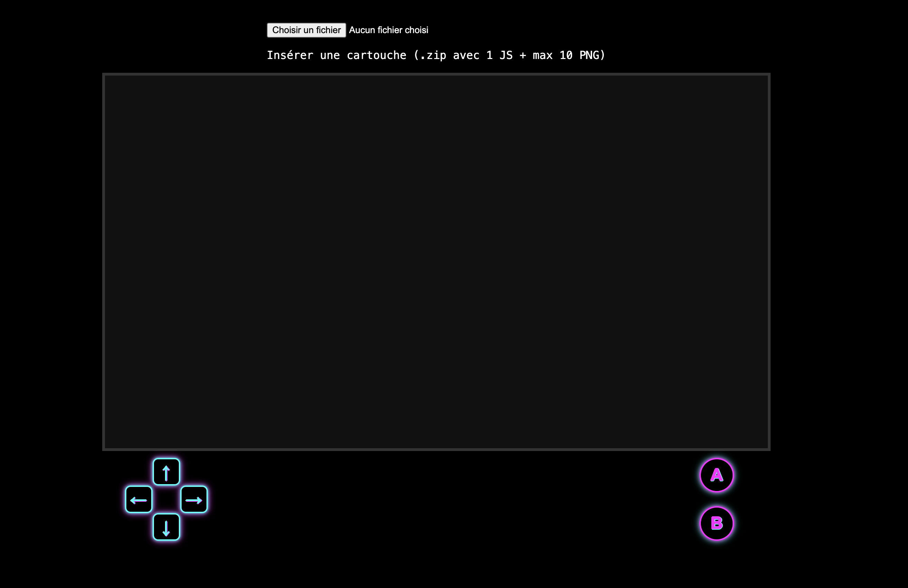Push the magenta B button
The width and height of the screenshot is (908, 588).
(x=716, y=523)
